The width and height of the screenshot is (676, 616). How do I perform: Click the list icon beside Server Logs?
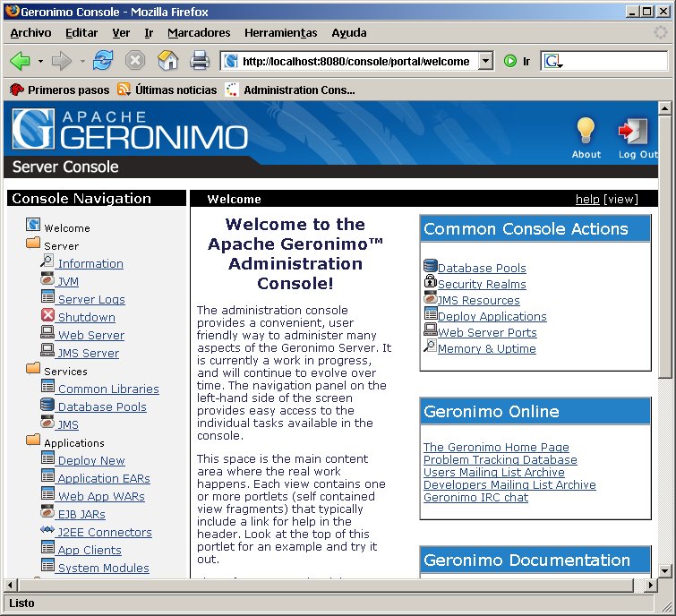47,296
